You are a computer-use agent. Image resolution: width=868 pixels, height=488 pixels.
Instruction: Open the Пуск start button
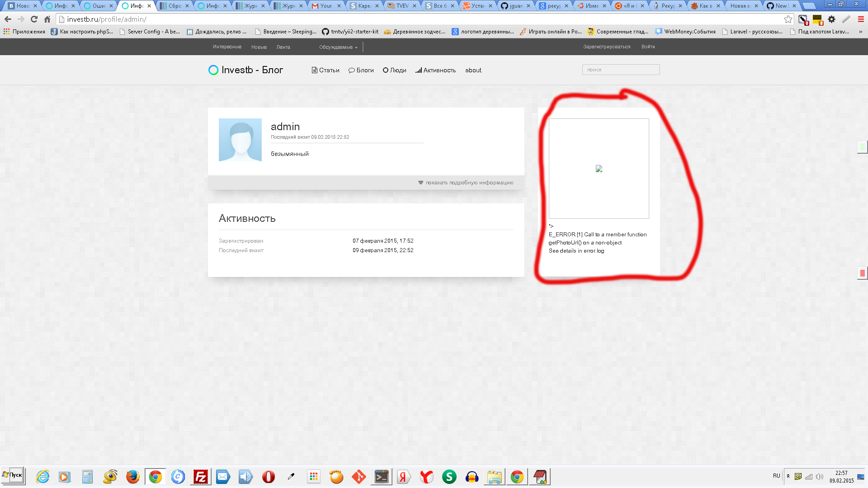coord(13,475)
